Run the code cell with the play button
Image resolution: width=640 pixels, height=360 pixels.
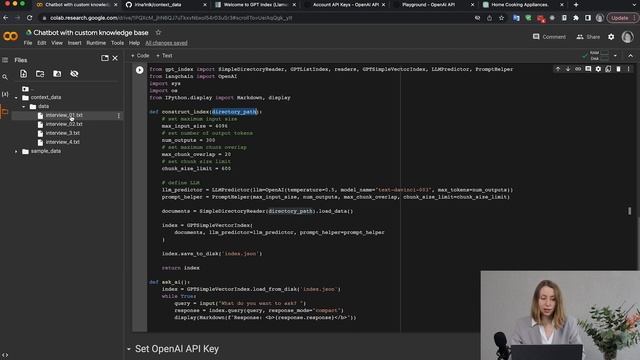coord(140,70)
